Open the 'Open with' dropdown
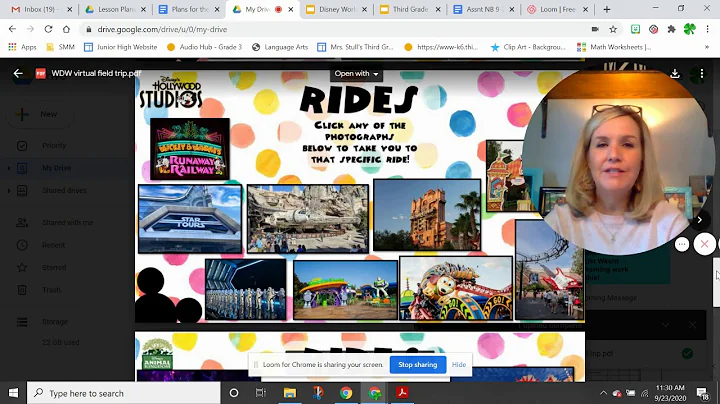 (x=356, y=73)
